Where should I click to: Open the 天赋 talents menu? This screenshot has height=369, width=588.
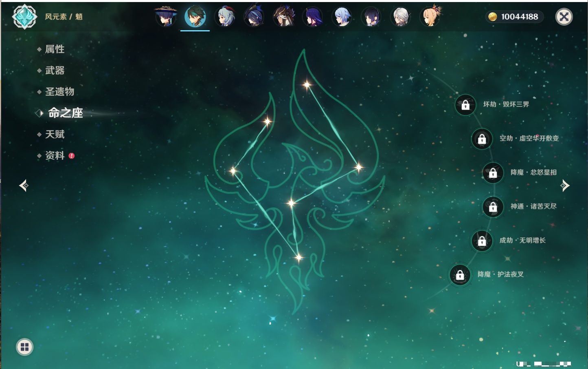55,134
